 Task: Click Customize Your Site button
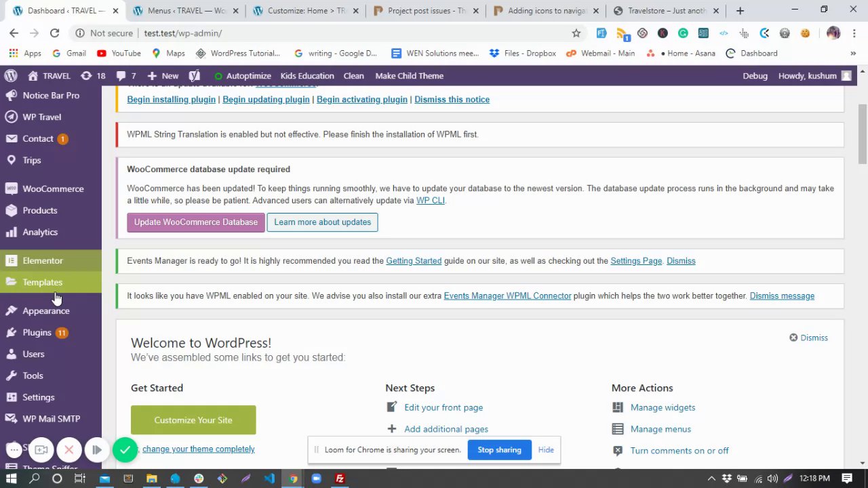193,420
